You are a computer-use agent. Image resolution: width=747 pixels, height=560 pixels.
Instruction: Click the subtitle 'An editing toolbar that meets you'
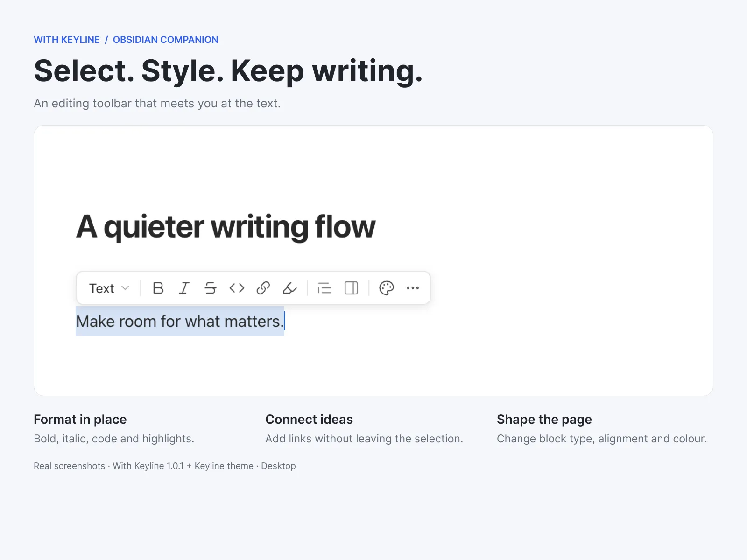click(157, 103)
